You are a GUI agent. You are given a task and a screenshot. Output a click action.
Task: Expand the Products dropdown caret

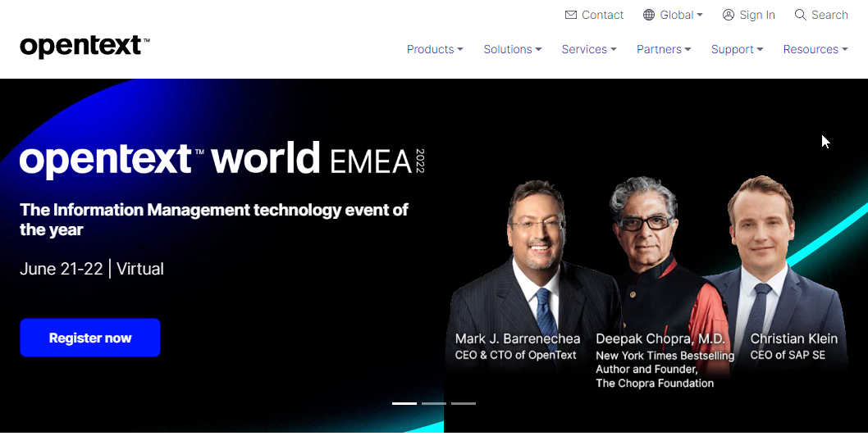coord(460,50)
